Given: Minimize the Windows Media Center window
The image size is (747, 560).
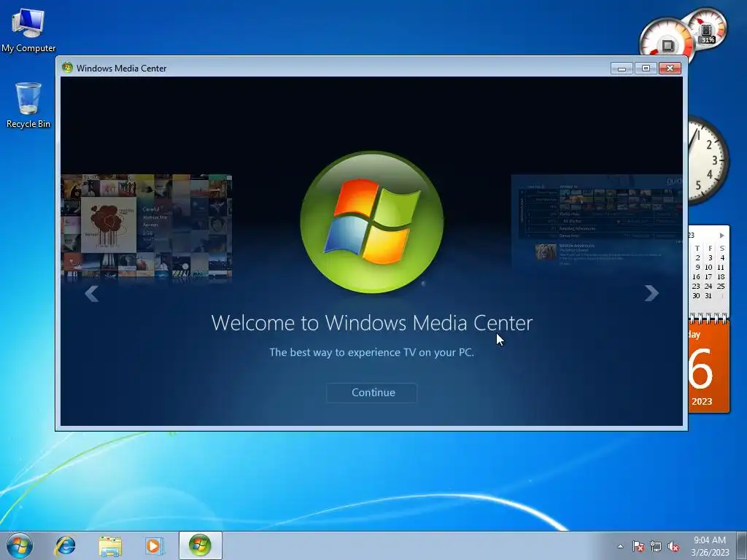Looking at the screenshot, I should click(622, 68).
